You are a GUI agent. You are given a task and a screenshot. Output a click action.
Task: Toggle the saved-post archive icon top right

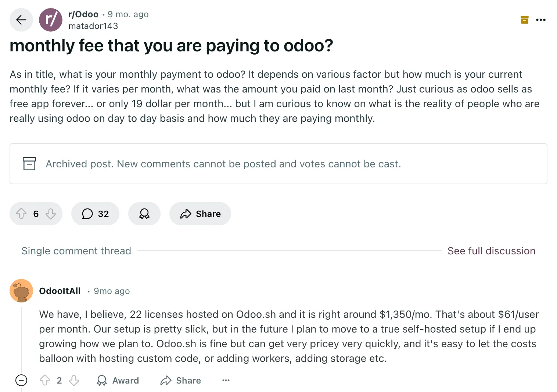click(x=524, y=20)
